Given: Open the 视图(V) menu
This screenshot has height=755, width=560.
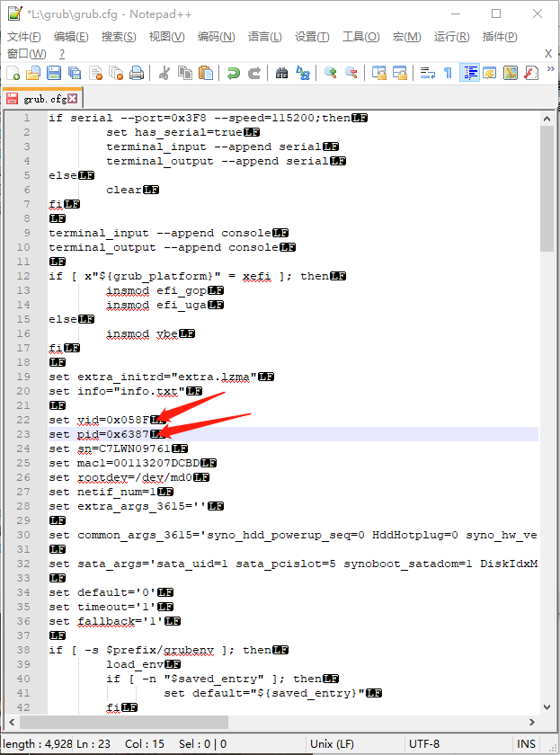Looking at the screenshot, I should [166, 37].
